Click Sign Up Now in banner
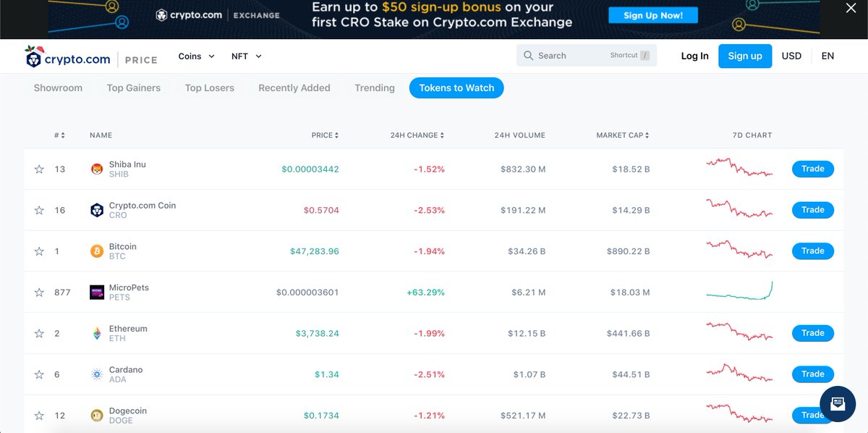This screenshot has height=433, width=868. pos(653,15)
